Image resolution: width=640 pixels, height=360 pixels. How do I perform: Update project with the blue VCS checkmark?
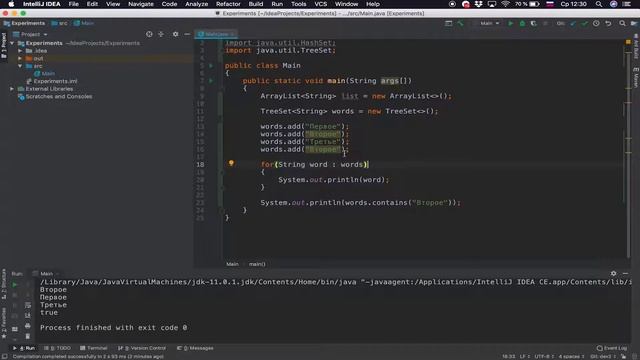[x=573, y=24]
